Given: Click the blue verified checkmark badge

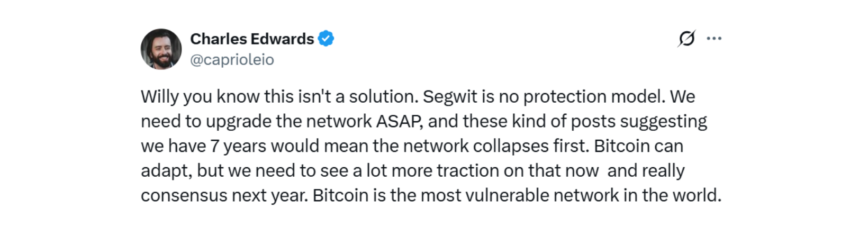Looking at the screenshot, I should [x=326, y=39].
